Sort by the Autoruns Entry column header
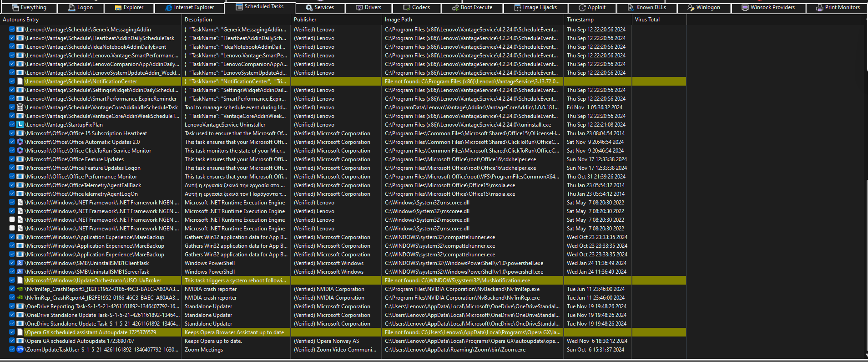Image resolution: width=868 pixels, height=362 pixels. [91, 20]
